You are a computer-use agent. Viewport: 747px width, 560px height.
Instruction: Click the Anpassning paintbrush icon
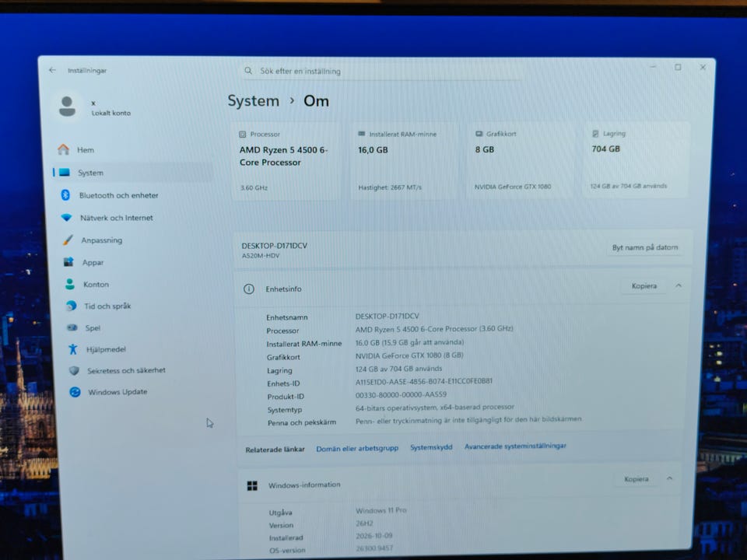[x=68, y=240]
